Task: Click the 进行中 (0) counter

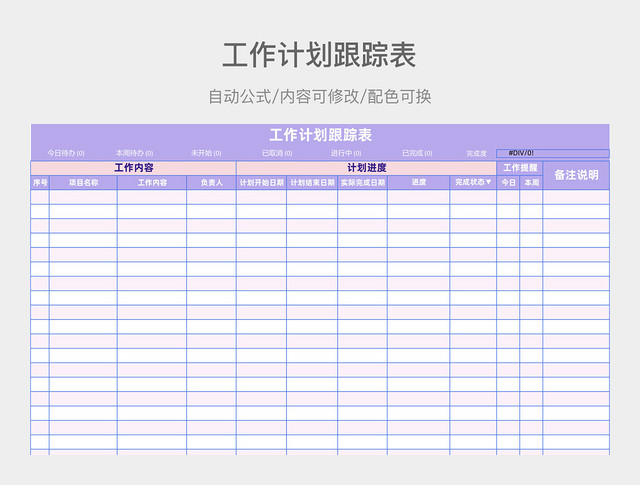Action: [346, 153]
